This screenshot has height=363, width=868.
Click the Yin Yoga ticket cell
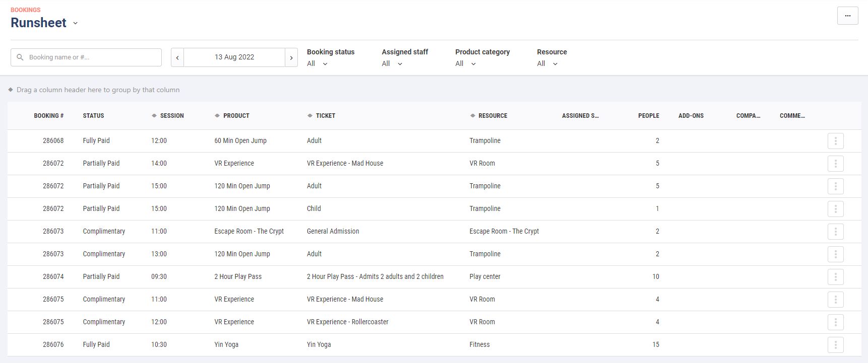click(319, 345)
